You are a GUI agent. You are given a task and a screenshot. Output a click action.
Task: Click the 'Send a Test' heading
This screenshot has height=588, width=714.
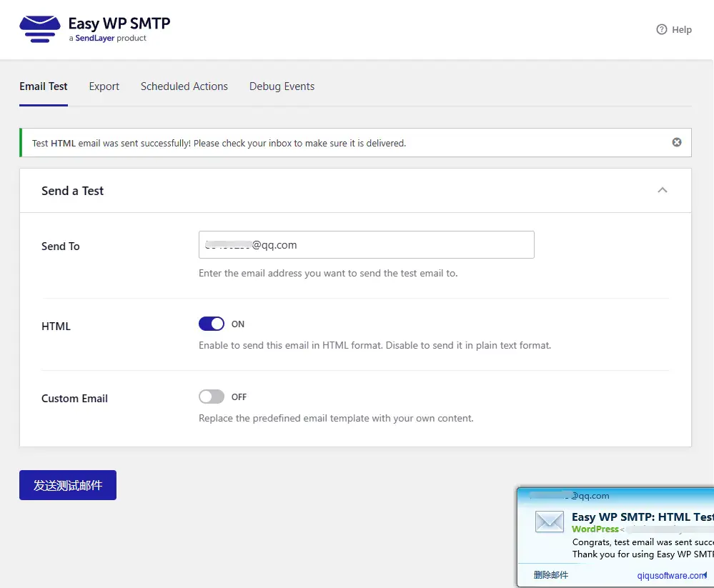tap(72, 191)
